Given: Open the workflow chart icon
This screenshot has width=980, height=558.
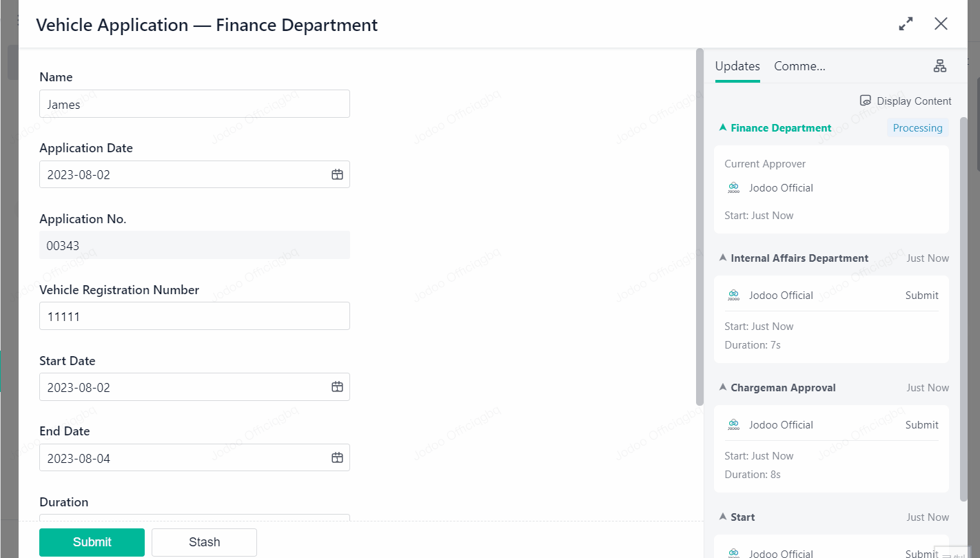Looking at the screenshot, I should [x=939, y=66].
